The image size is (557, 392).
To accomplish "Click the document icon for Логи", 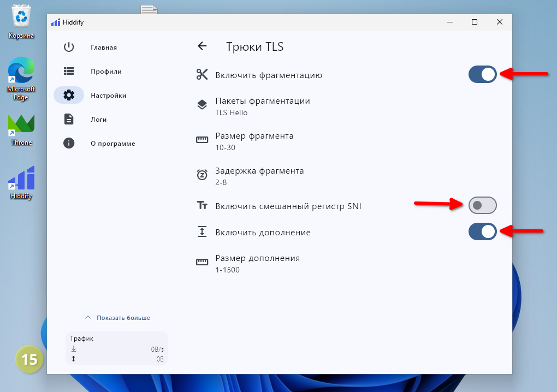I will [x=69, y=119].
